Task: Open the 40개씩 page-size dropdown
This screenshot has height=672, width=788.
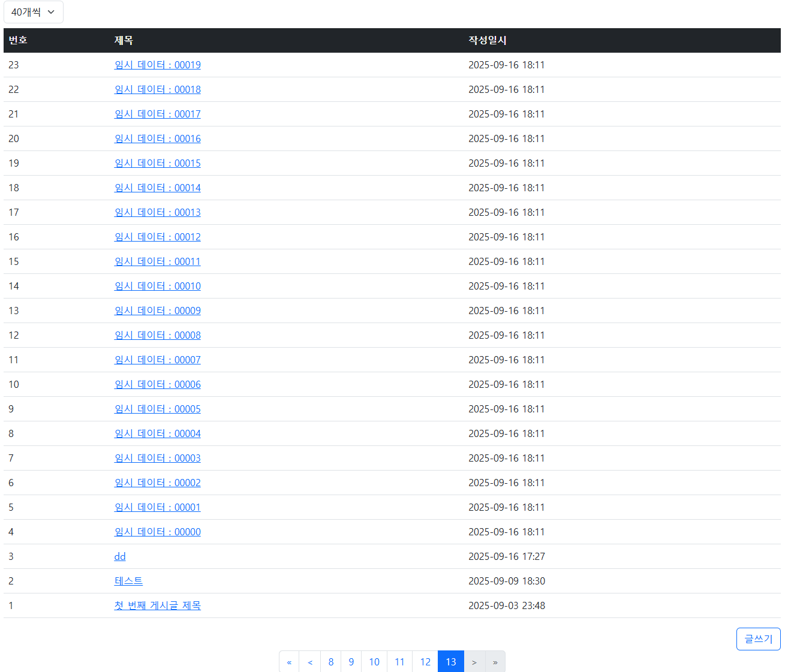Action: (x=33, y=12)
